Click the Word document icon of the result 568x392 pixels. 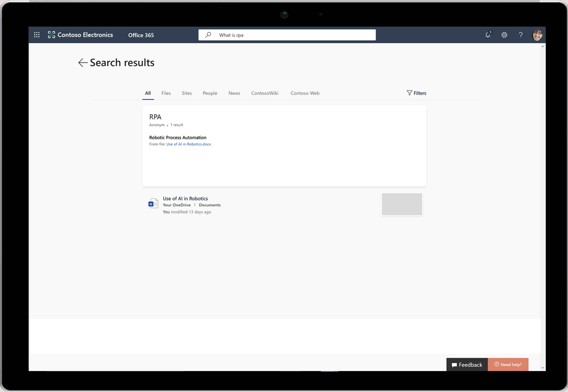coord(153,203)
